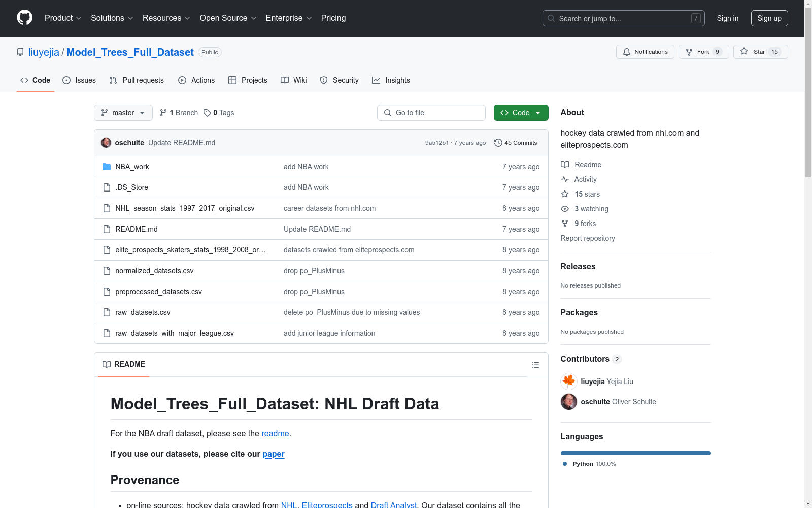Click the fork icon next to 9 forks
Viewport: 812px width, 508px height.
pos(565,224)
